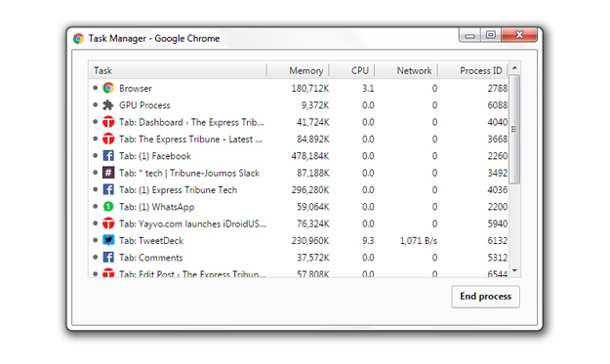Sort by the Process ID column header

click(x=473, y=70)
